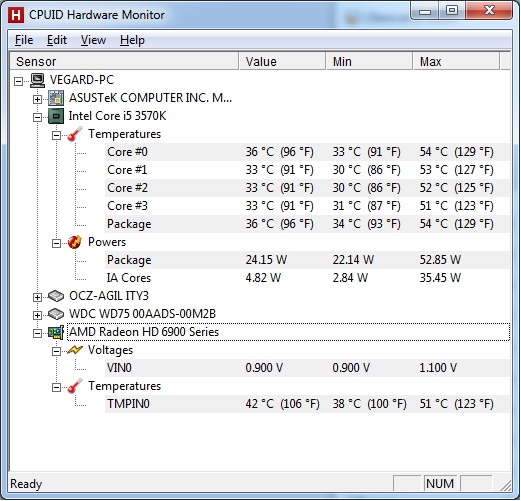Click the Voltages lightning bolt icon

tap(75, 350)
